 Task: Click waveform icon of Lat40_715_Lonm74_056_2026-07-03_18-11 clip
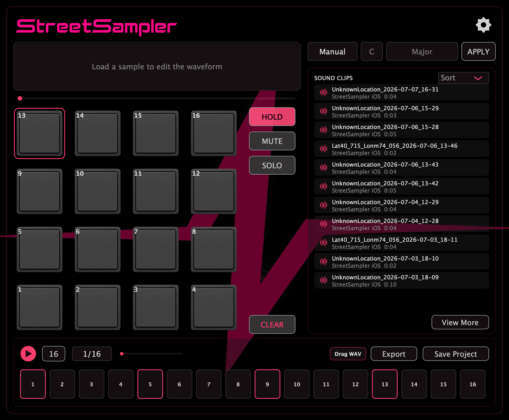click(x=323, y=243)
